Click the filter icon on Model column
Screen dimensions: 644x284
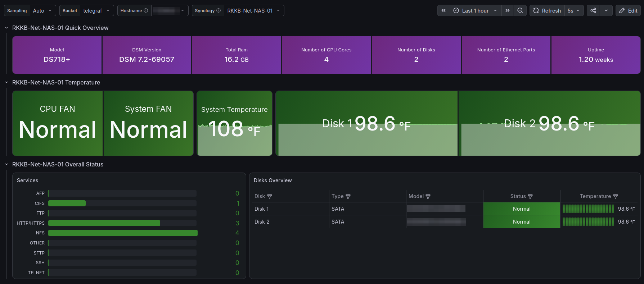(428, 196)
